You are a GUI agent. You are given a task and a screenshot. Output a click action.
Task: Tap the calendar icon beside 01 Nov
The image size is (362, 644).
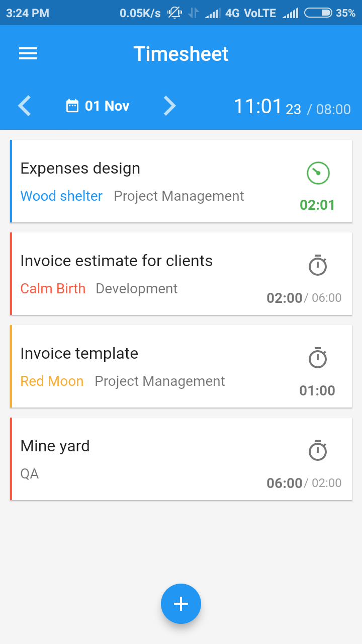(x=72, y=106)
